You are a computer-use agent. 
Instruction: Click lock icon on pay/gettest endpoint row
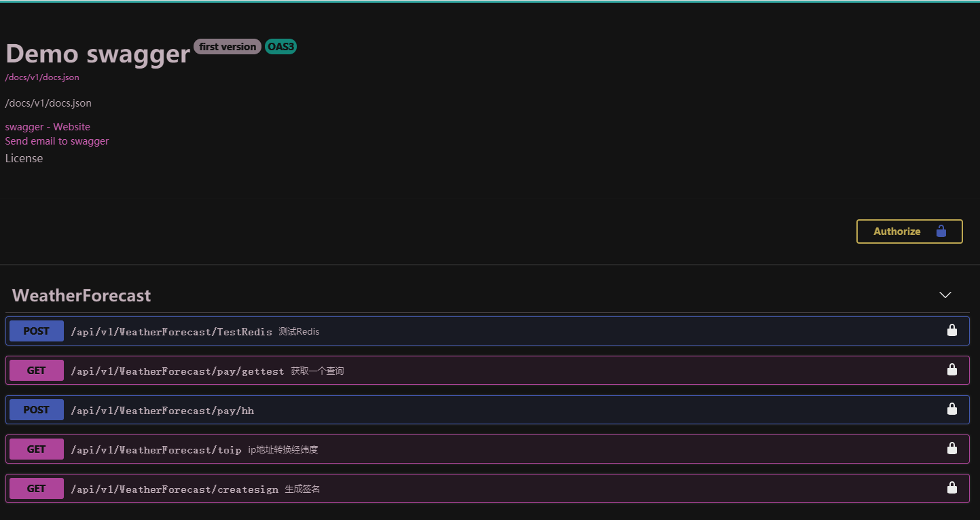pos(952,370)
